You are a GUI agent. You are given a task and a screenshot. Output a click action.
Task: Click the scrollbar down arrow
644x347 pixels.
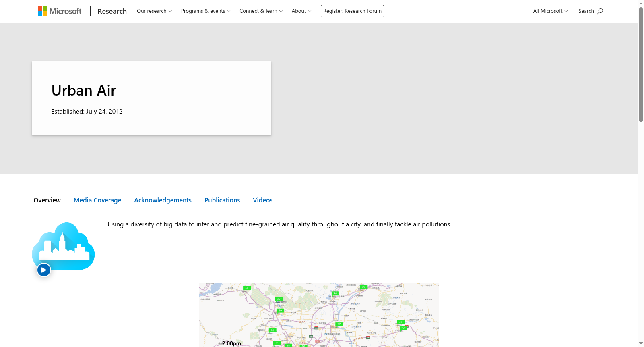tap(641, 343)
